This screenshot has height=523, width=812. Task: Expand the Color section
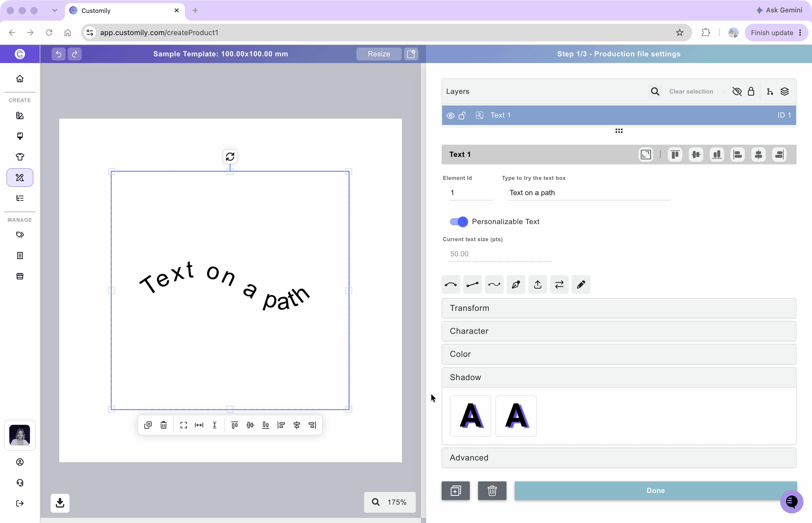pyautogui.click(x=619, y=354)
